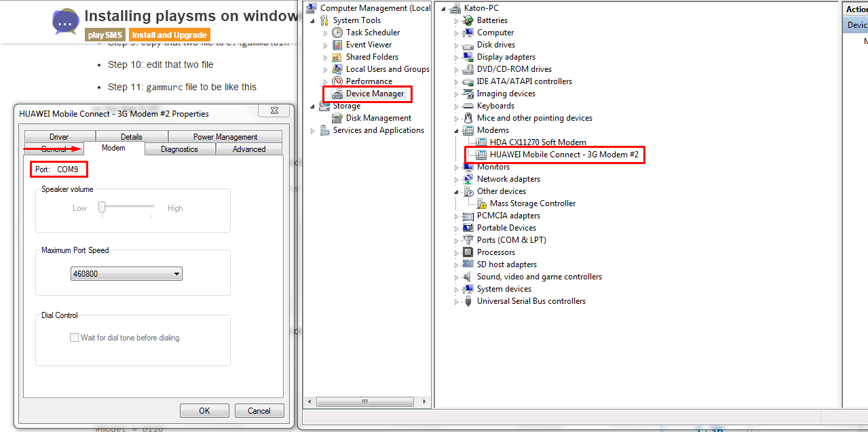Screen dimensions: 868x432
Task: Switch to the Details tab
Action: [x=132, y=137]
